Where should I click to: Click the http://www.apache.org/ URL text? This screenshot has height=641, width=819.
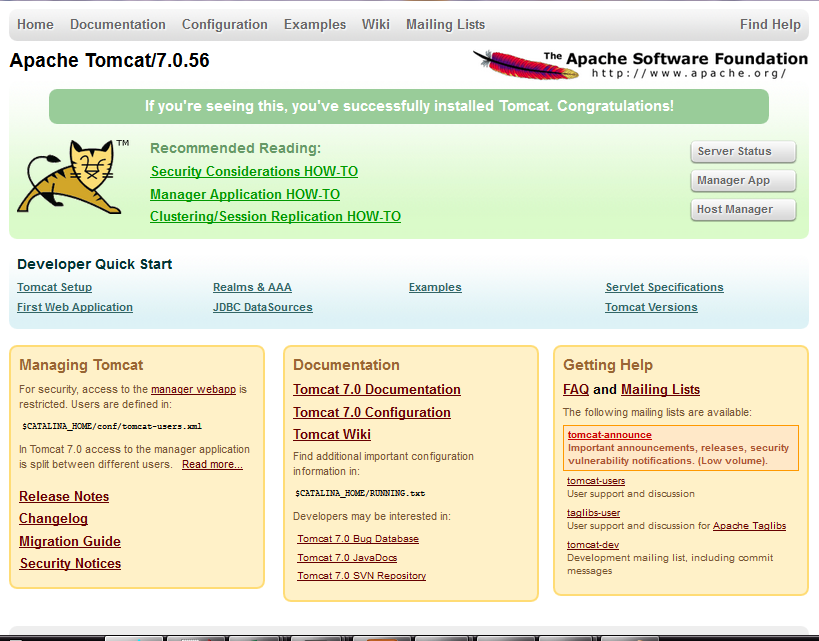(x=689, y=73)
